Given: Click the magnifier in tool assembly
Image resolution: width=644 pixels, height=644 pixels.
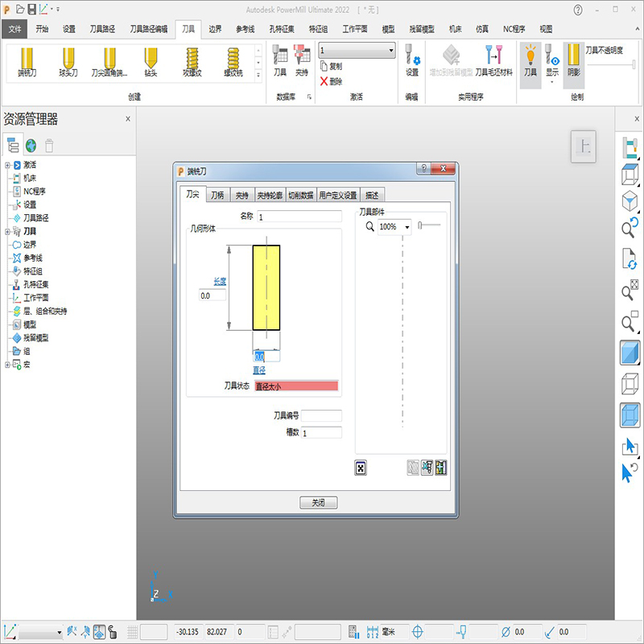Looking at the screenshot, I should 369,226.
